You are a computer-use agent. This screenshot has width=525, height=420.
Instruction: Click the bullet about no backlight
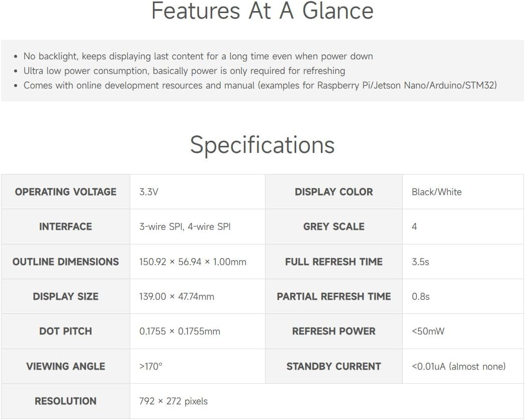click(198, 56)
